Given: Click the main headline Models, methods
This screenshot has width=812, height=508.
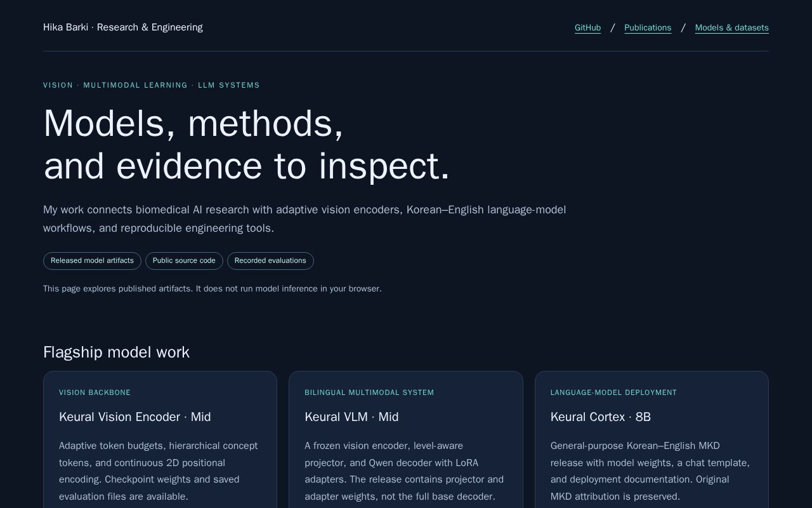Looking at the screenshot, I should click(247, 144).
